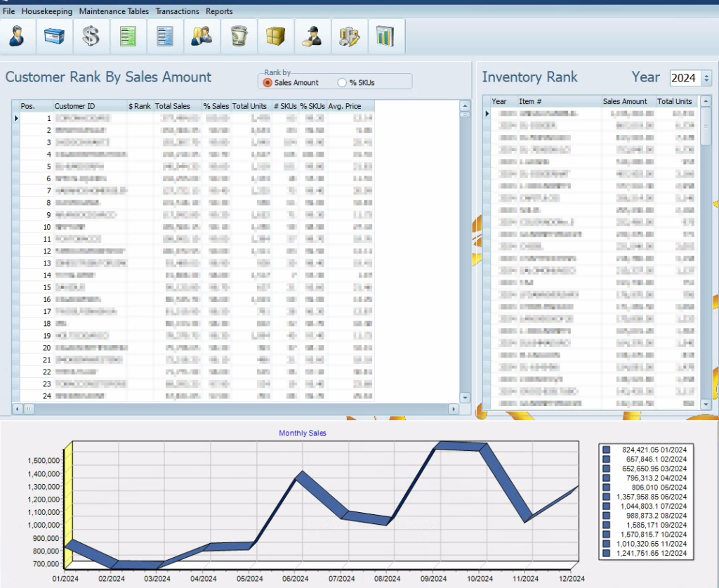Open the yellow inventory boxes icon
This screenshot has height=588, width=719.
[275, 36]
